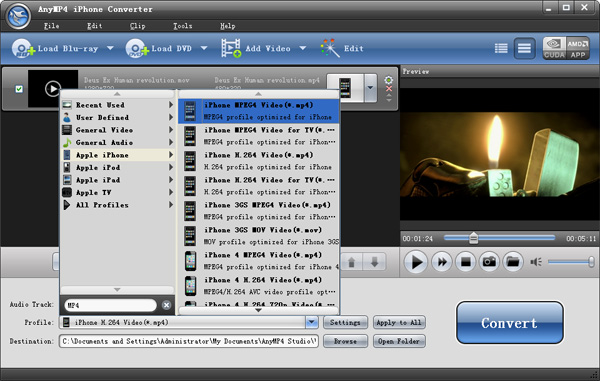This screenshot has height=381, width=600.
Task: Select the Apple iPad category
Action: 118,180
